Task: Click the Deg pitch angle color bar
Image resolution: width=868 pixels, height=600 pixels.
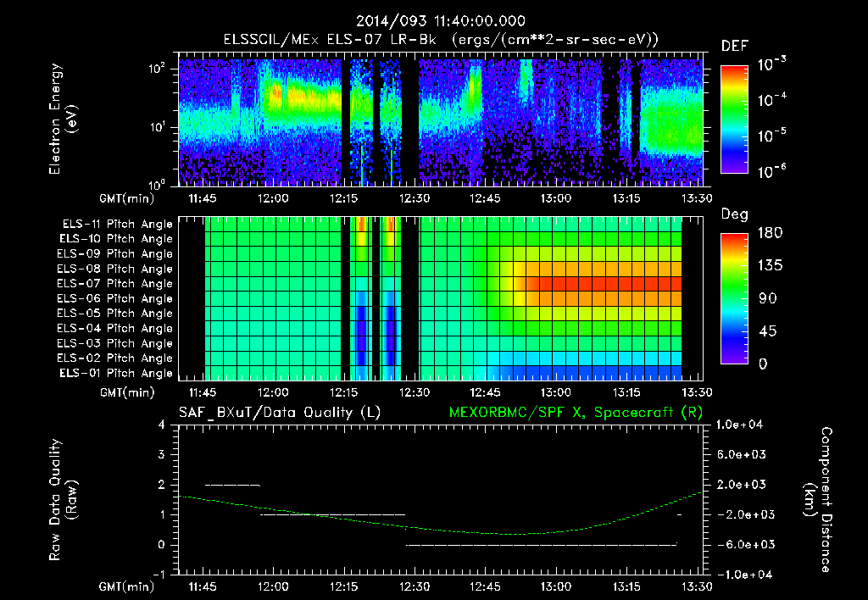Action: [x=734, y=298]
